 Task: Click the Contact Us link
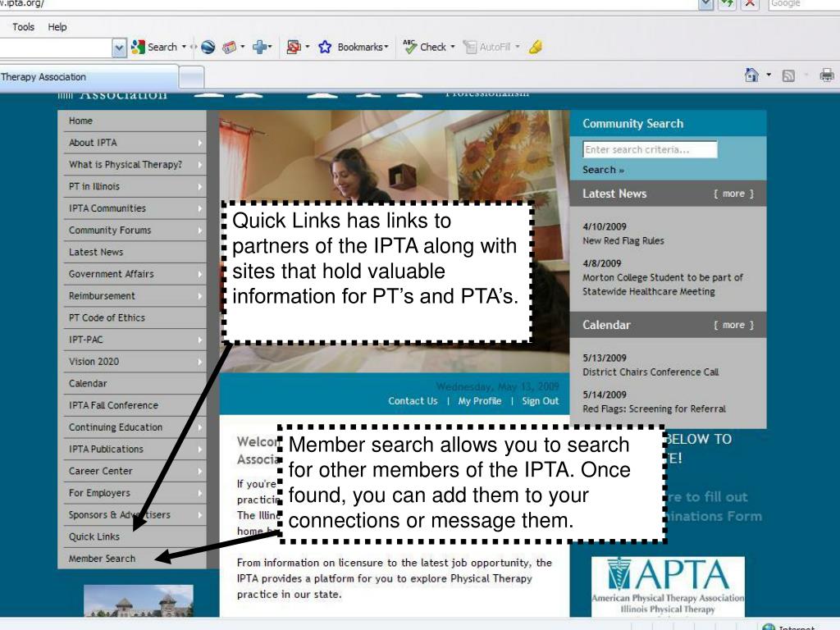pyautogui.click(x=413, y=401)
